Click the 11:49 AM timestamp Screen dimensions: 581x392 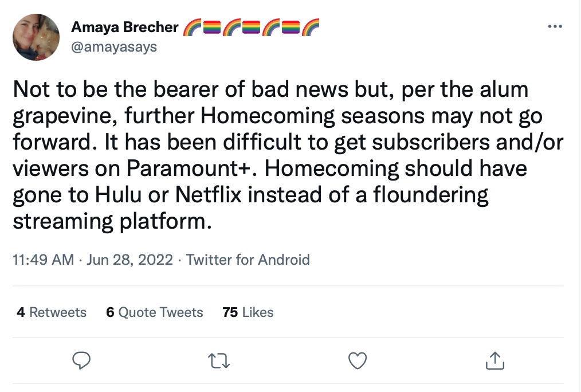[44, 260]
